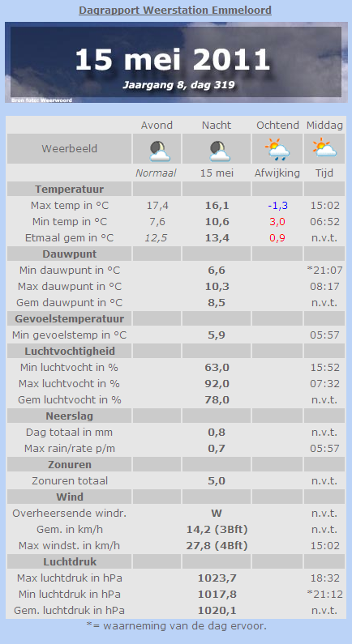Viewport: 352px width, 644px height.
Task: Click the Afwijking column heading
Action: click(277, 173)
